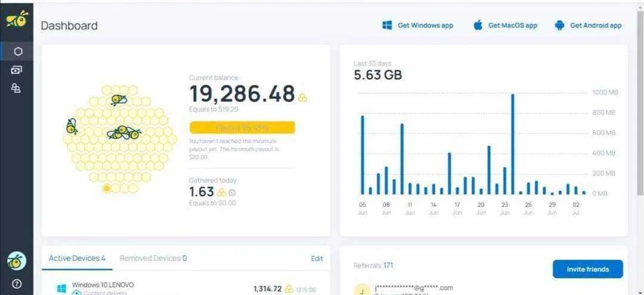Click the info clock icon beside gathered today
The width and height of the screenshot is (644, 295).
[232, 192]
